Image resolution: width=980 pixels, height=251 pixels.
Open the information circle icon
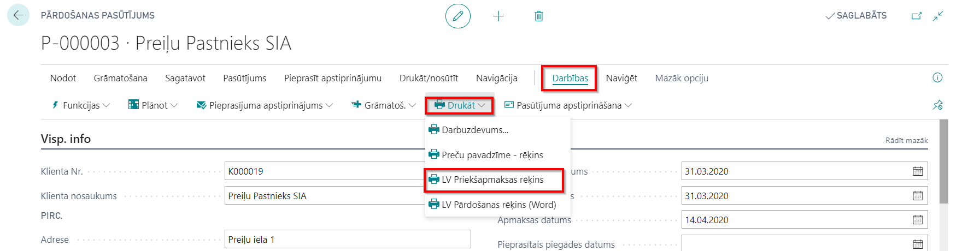(937, 77)
